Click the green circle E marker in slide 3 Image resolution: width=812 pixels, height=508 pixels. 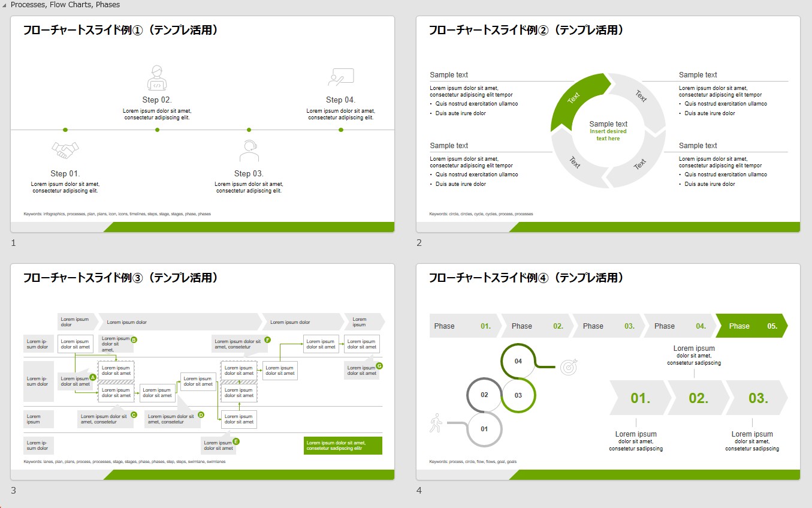click(x=236, y=441)
